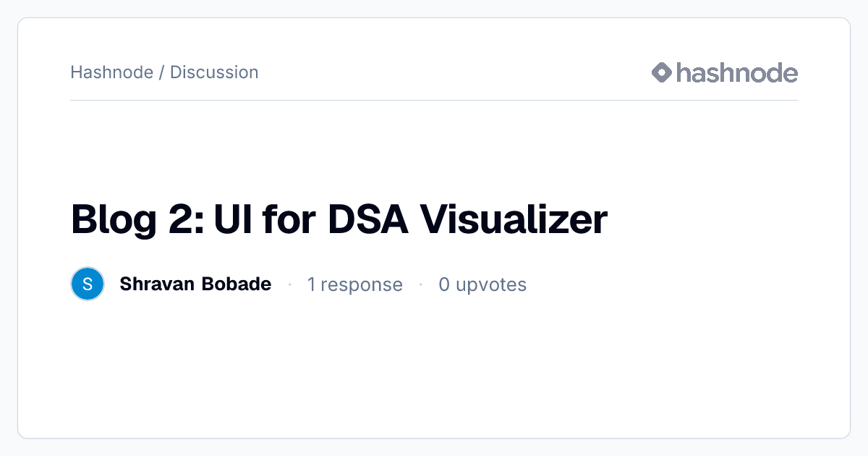Click the blue S avatar circle
868x456 pixels.
(88, 284)
